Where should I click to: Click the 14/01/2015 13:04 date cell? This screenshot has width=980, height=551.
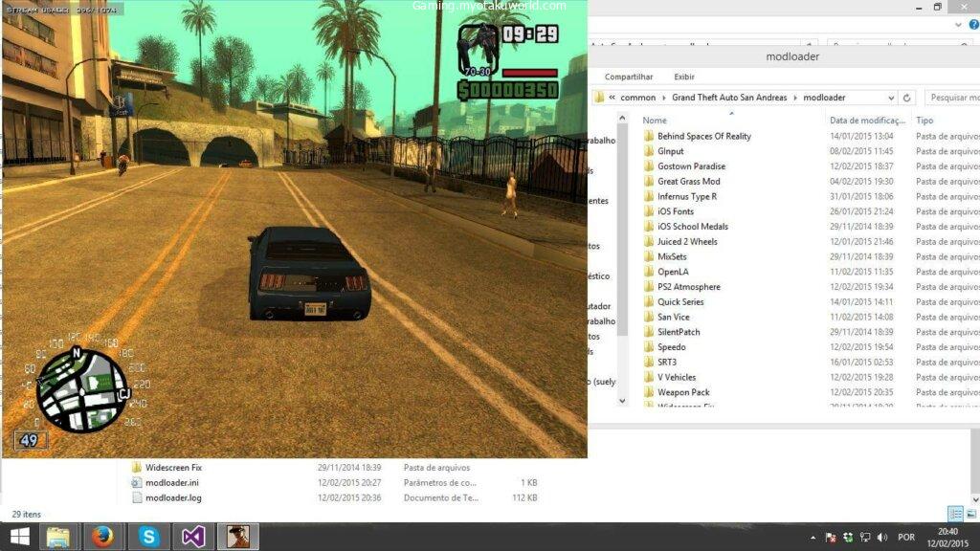click(x=861, y=136)
